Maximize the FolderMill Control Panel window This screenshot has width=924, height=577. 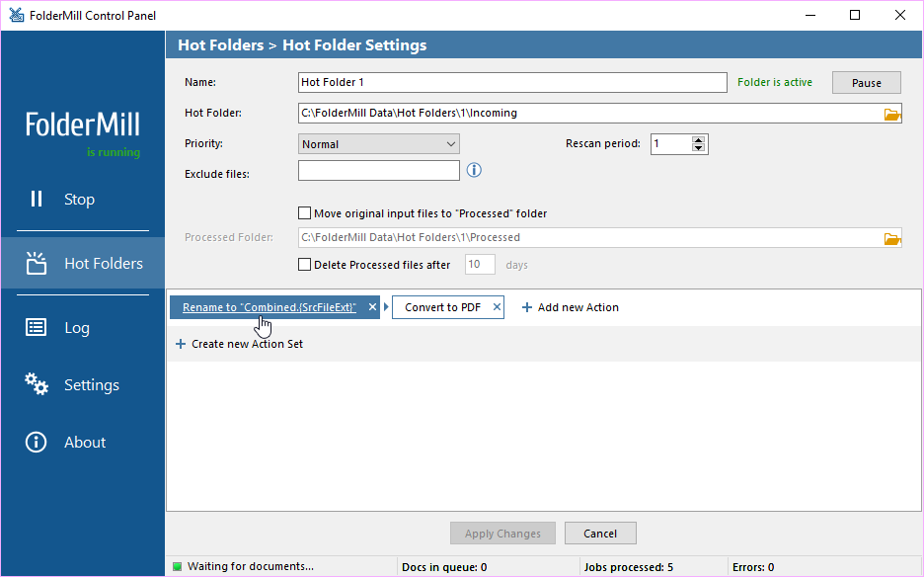(855, 15)
